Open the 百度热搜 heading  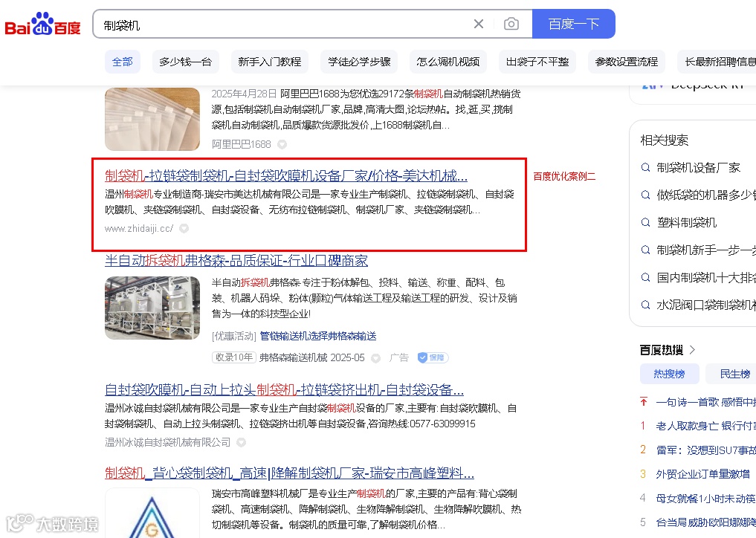(x=662, y=350)
